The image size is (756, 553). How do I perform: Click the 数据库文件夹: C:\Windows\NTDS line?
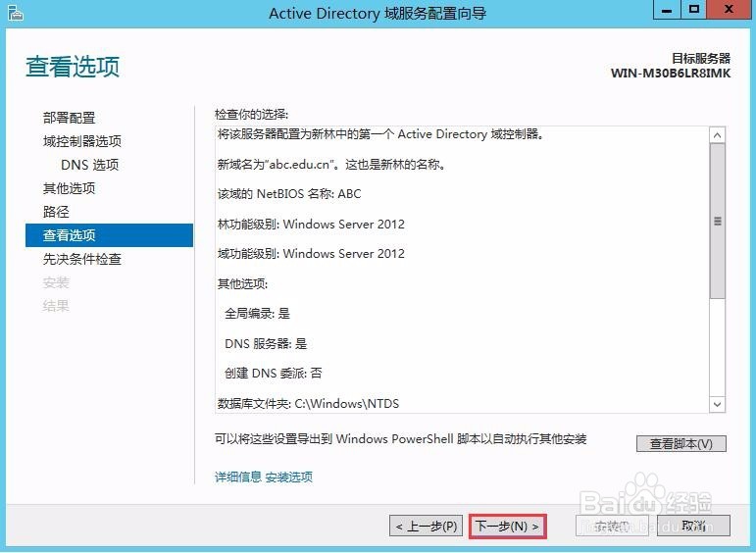[308, 404]
